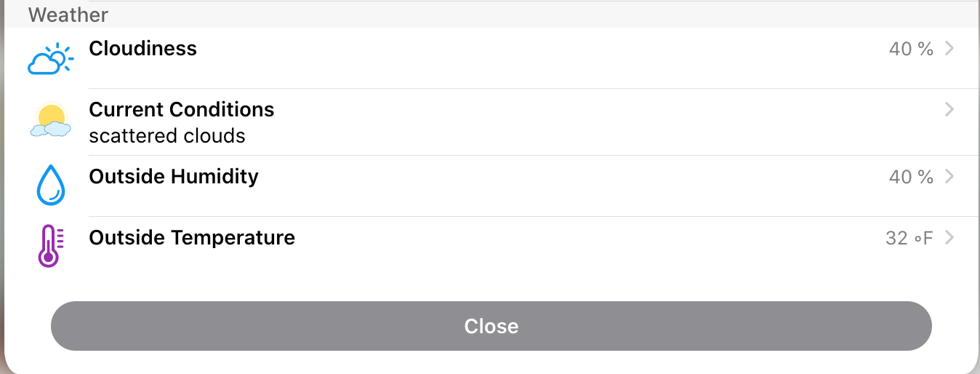The height and width of the screenshot is (374, 980).
Task: Expand the Cloudiness row chevron
Action: tap(949, 49)
